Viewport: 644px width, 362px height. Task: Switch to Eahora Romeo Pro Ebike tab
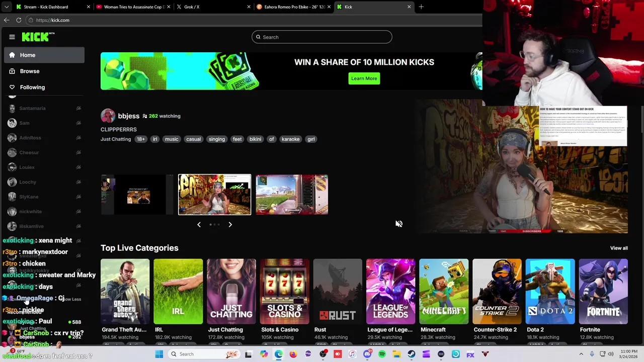293,7
